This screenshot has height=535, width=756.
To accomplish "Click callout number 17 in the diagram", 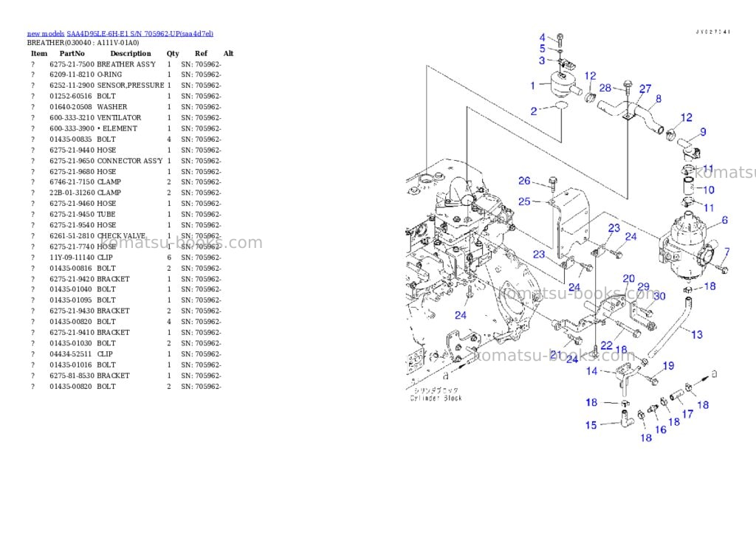I will (687, 414).
